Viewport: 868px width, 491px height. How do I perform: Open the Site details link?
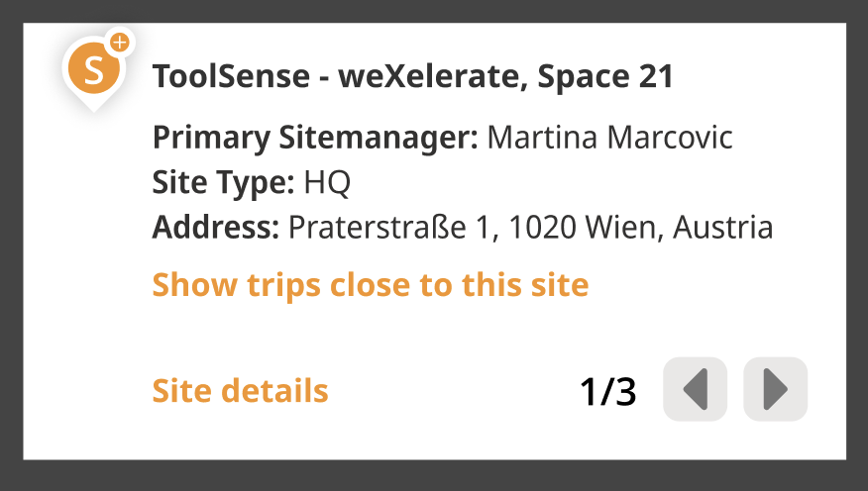point(240,391)
